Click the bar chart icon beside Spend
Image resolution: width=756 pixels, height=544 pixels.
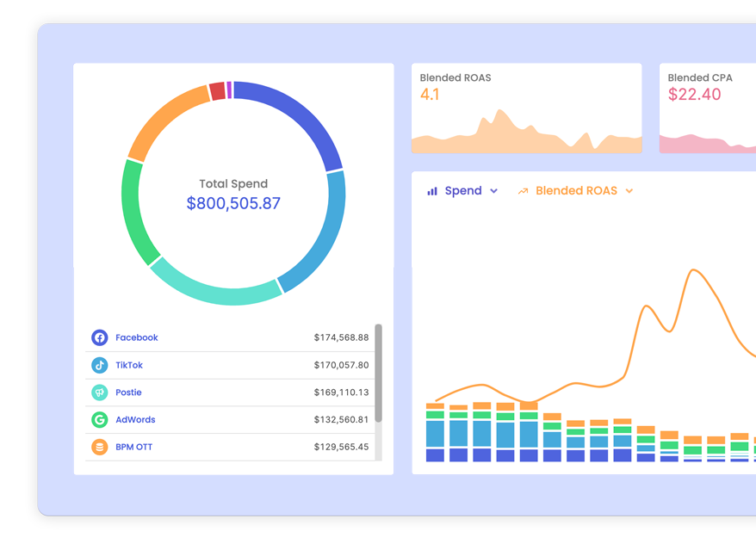pos(431,190)
